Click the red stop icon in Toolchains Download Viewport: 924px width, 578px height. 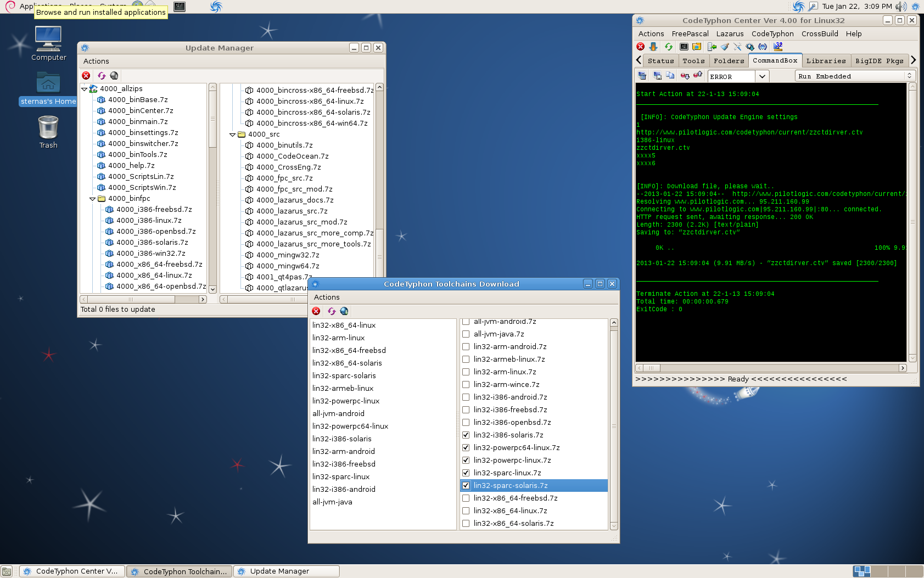(316, 311)
